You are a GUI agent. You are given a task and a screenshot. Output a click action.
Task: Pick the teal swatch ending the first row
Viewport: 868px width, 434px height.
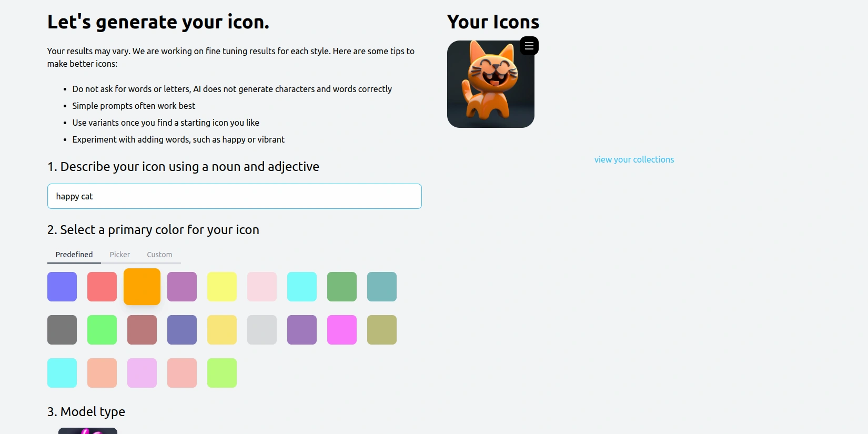[381, 287]
